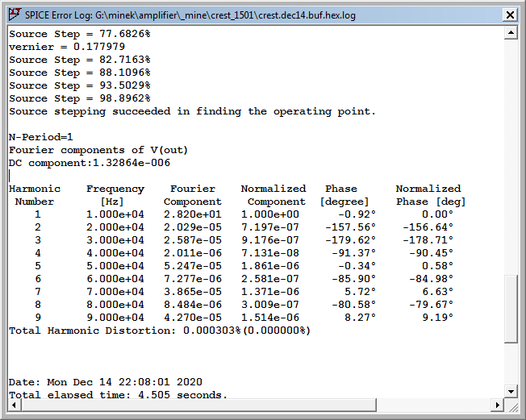Click 'Fourier components of V(out)' line
The height and width of the screenshot is (420, 526).
tap(98, 150)
